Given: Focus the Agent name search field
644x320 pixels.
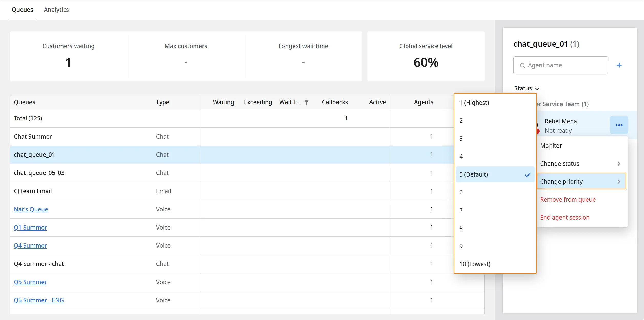Looking at the screenshot, I should pos(561,65).
